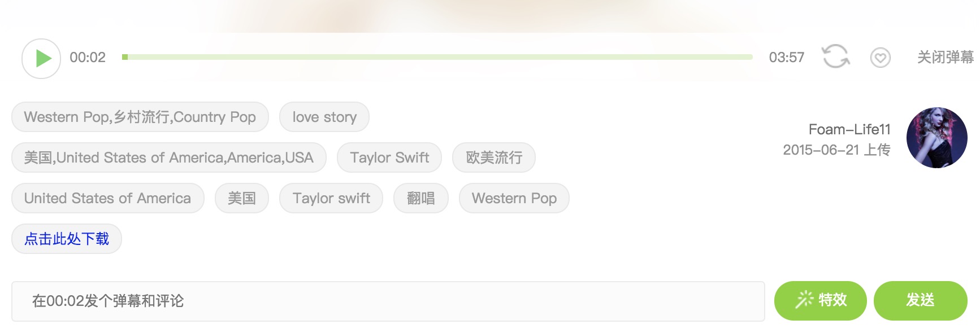
Task: Click the standalone 美国 tag
Action: click(x=242, y=198)
